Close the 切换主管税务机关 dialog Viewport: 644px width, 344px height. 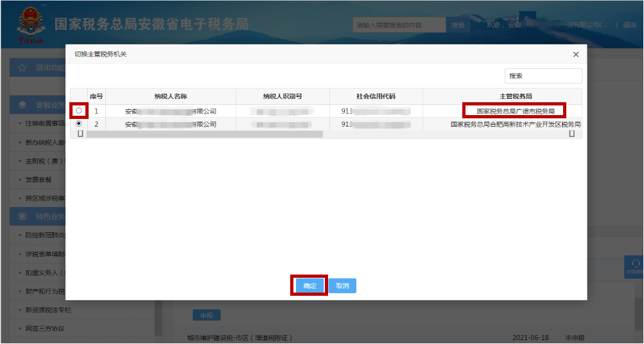click(x=576, y=54)
